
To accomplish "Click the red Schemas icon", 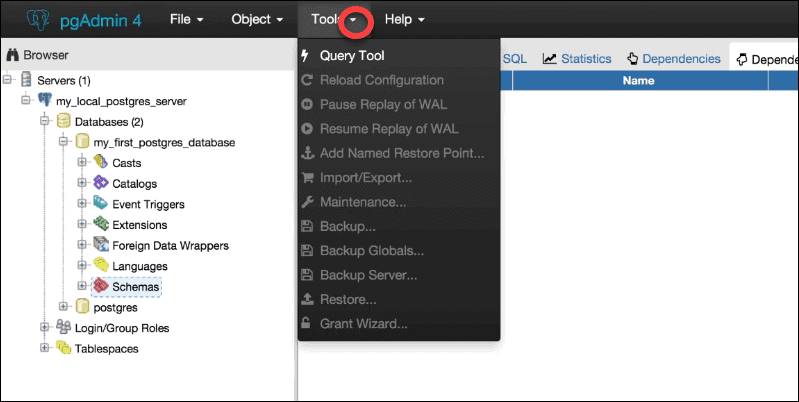I will (x=100, y=286).
